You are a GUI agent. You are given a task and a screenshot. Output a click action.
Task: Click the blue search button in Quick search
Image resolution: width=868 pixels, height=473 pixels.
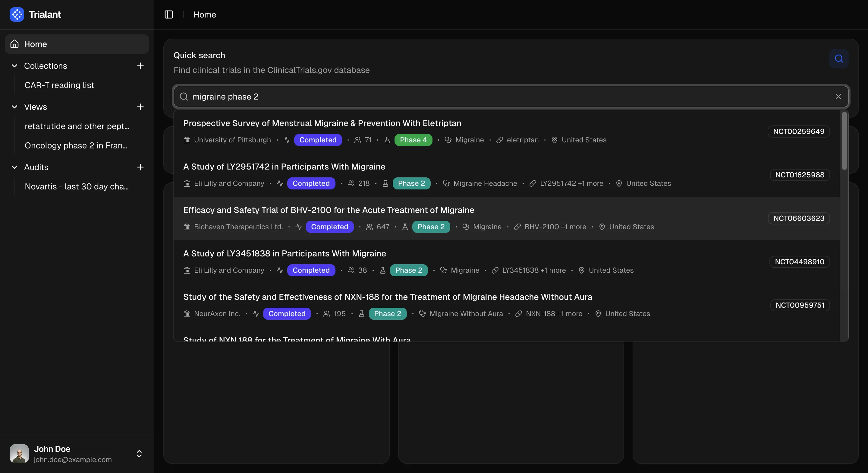pyautogui.click(x=839, y=59)
